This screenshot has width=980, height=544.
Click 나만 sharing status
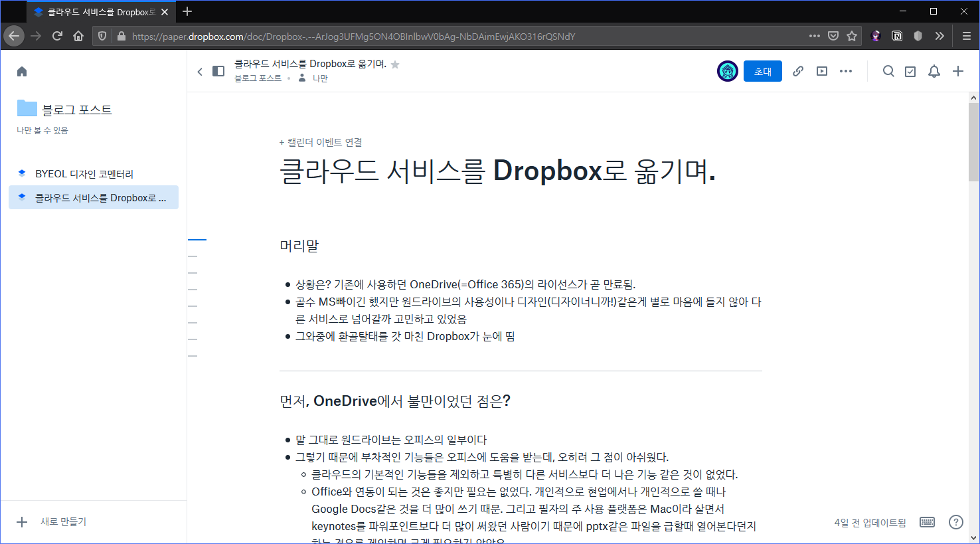(x=320, y=78)
